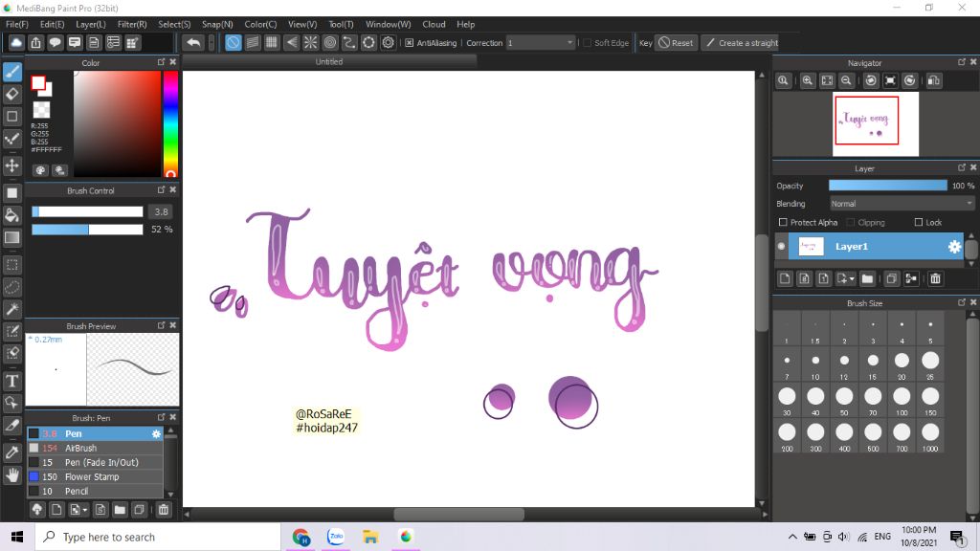Click the brush opacity 52% slider
980x551 pixels.
(87, 230)
